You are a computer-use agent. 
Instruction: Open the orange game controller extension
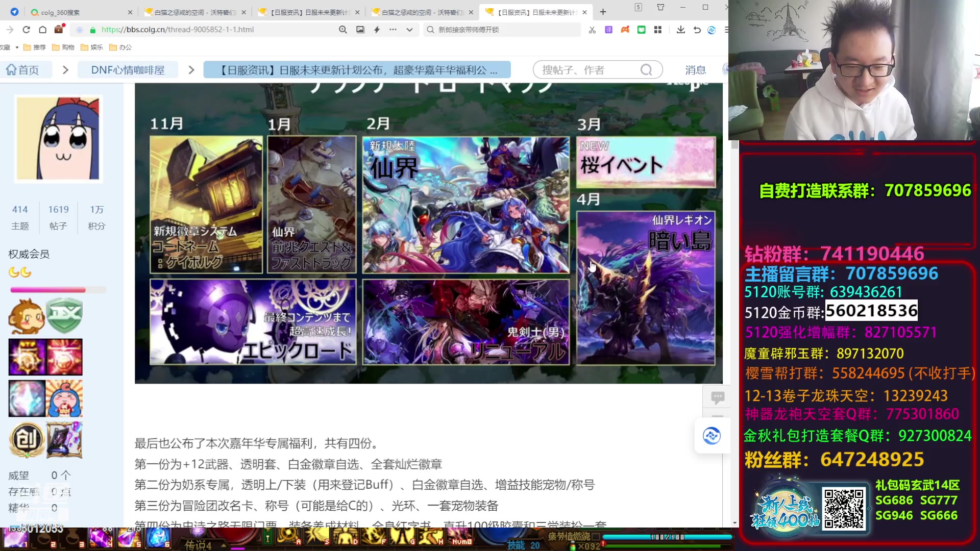625,30
